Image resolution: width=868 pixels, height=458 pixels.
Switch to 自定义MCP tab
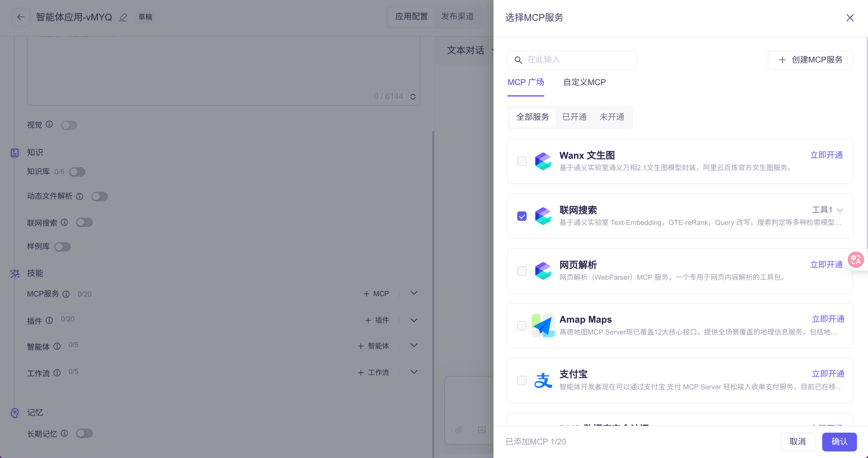[x=584, y=82]
